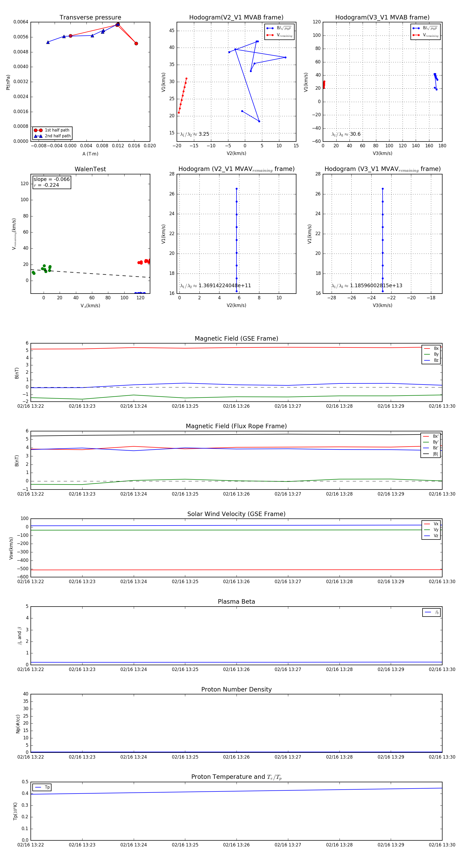Click the 'Vx' legend entry
Screen dimensions: 473x868
coord(431,524)
